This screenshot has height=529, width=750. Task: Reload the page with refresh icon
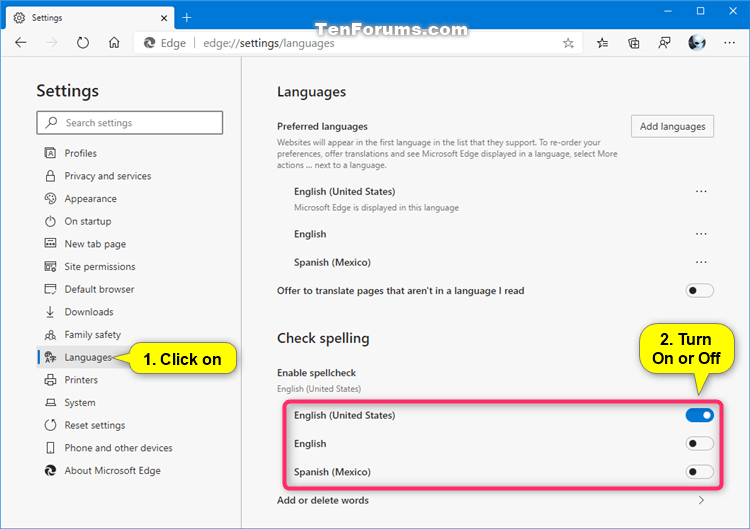coord(83,43)
